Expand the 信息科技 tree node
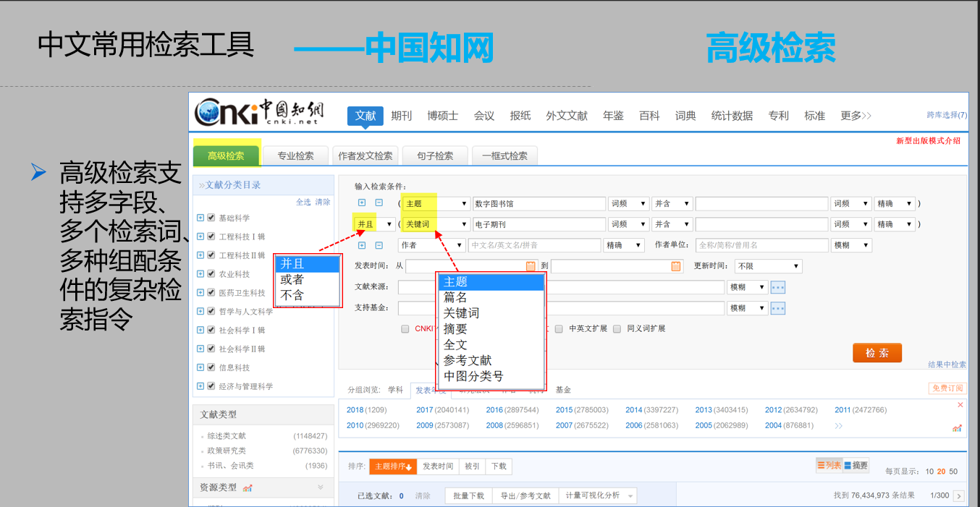Image resolution: width=980 pixels, height=507 pixels. pyautogui.click(x=200, y=367)
